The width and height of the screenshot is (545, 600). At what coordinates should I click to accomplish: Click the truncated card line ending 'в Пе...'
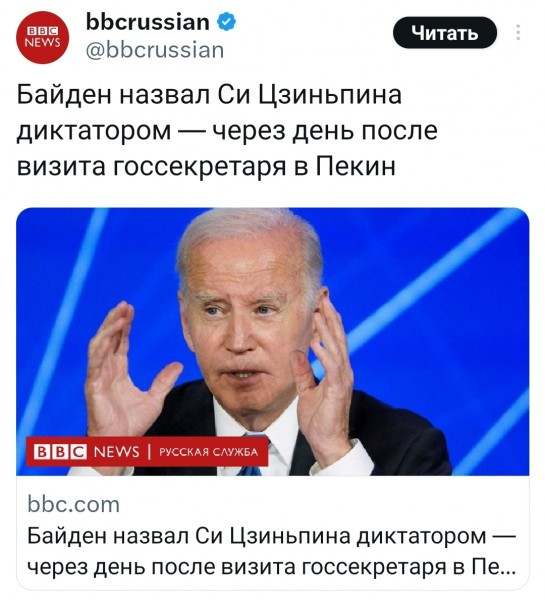click(x=271, y=566)
